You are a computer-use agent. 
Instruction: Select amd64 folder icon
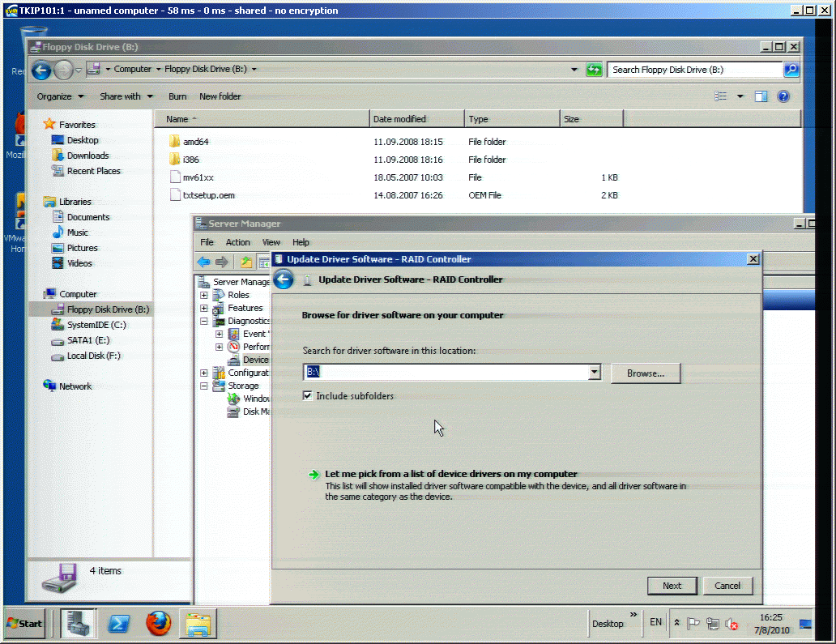coord(174,141)
